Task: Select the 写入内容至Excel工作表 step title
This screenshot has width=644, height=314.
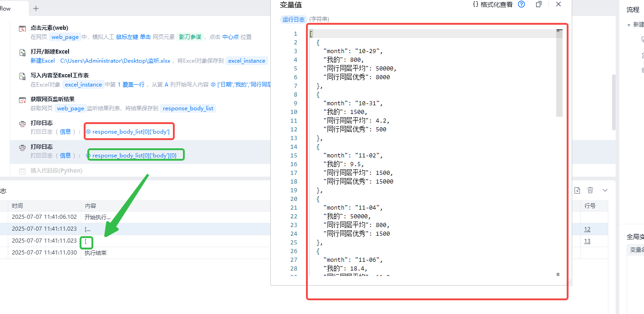Action: (x=59, y=76)
